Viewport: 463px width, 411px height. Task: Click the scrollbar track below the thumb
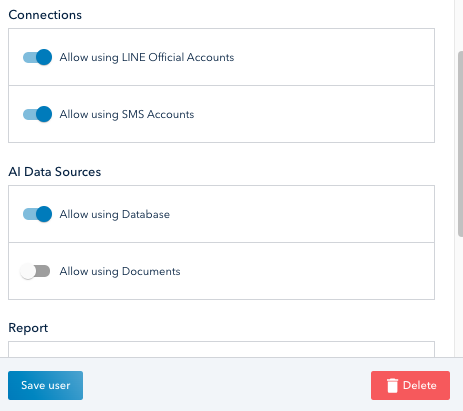point(460,297)
